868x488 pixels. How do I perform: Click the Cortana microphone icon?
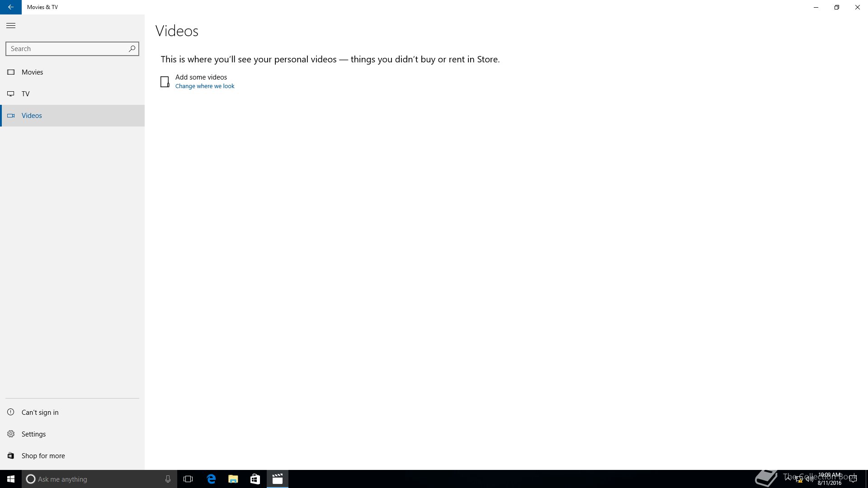coord(168,479)
